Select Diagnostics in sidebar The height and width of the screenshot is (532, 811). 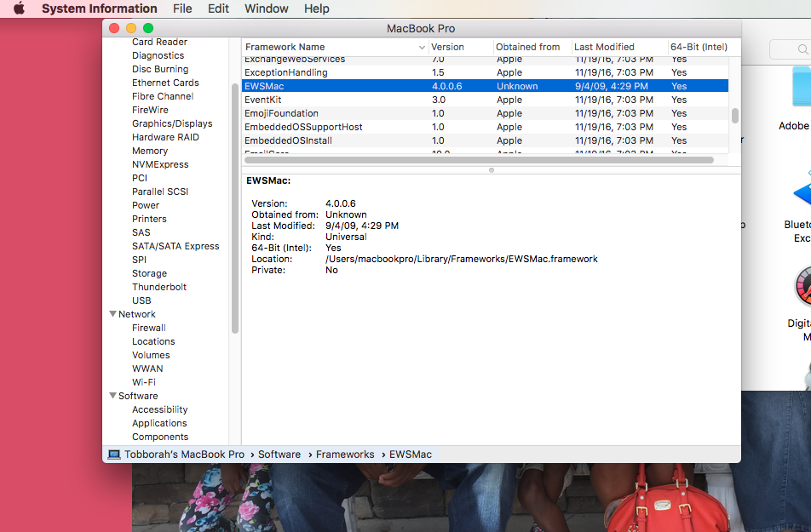(x=158, y=55)
